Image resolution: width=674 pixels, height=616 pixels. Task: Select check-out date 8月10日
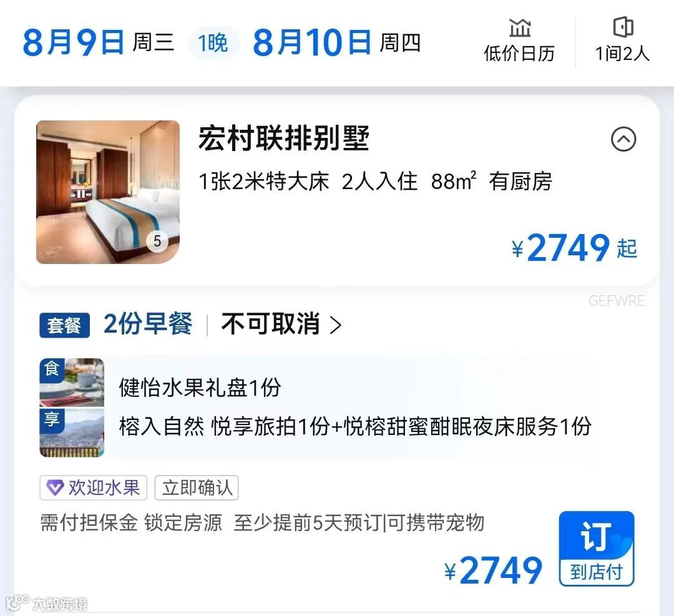tap(311, 42)
